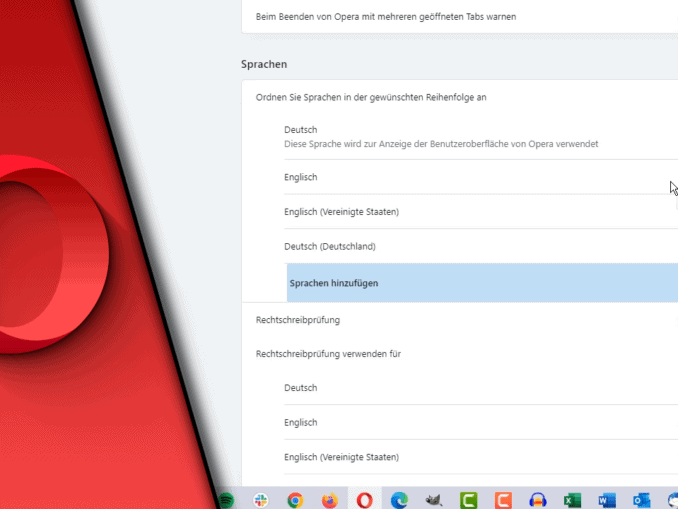
Task: Launch Excel from the taskbar
Action: pyautogui.click(x=572, y=500)
